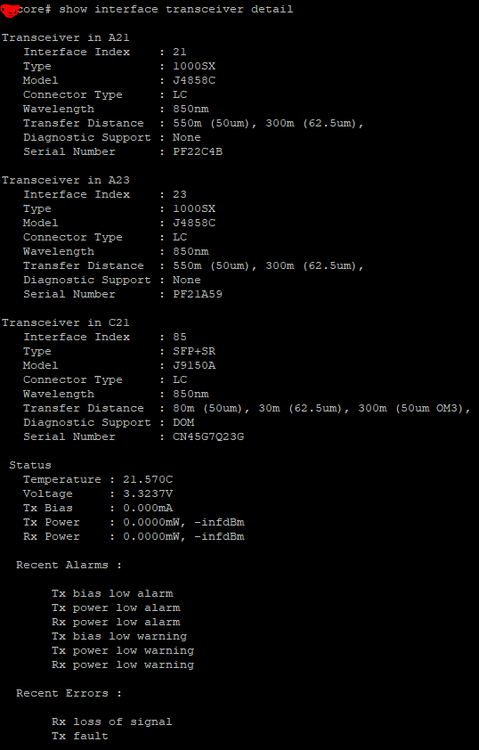Image resolution: width=479 pixels, height=750 pixels.
Task: Click the DOM Diagnostic Support value
Action: [x=184, y=422]
